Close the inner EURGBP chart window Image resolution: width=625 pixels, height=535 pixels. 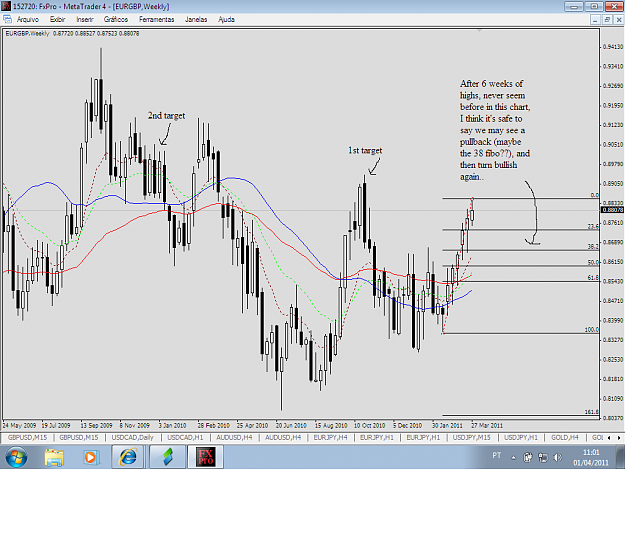(x=619, y=20)
